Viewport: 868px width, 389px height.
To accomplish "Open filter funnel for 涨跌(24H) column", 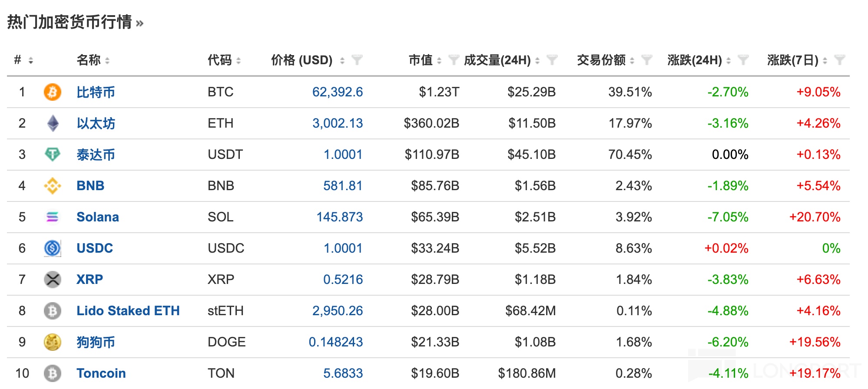I will 743,60.
